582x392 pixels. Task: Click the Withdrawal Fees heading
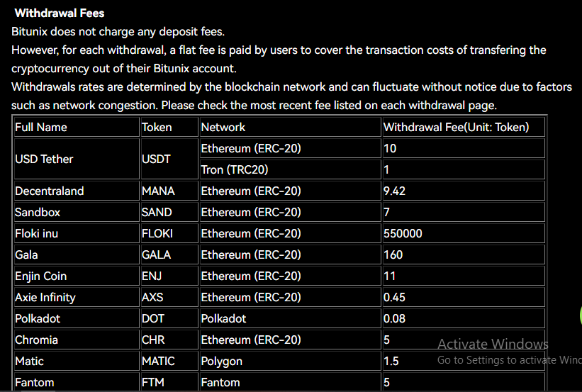pyautogui.click(x=60, y=13)
